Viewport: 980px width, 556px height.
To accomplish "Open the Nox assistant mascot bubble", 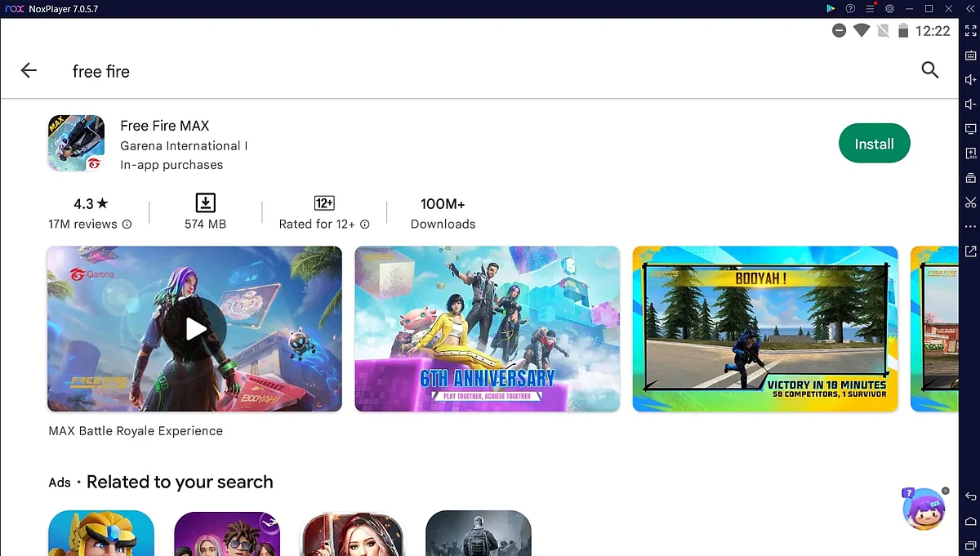I will pyautogui.click(x=923, y=509).
